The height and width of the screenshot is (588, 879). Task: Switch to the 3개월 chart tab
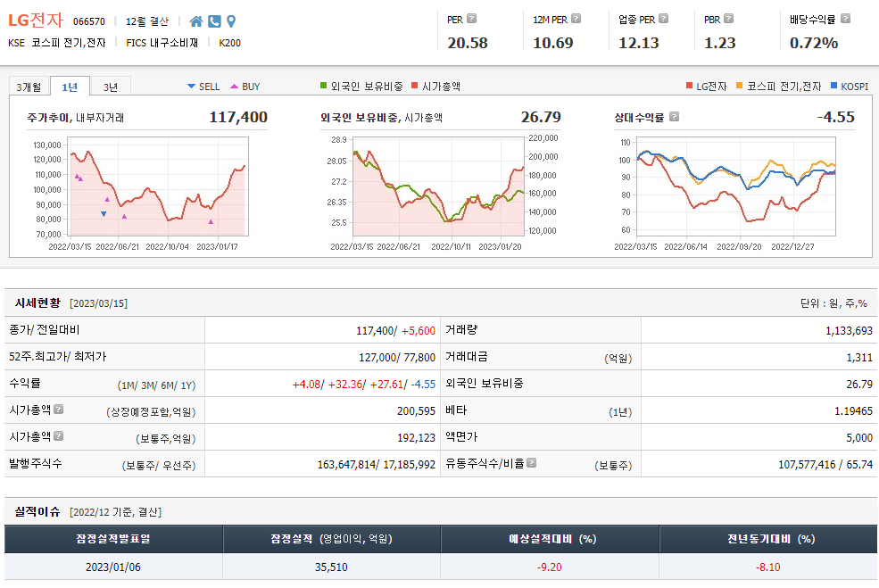point(29,87)
